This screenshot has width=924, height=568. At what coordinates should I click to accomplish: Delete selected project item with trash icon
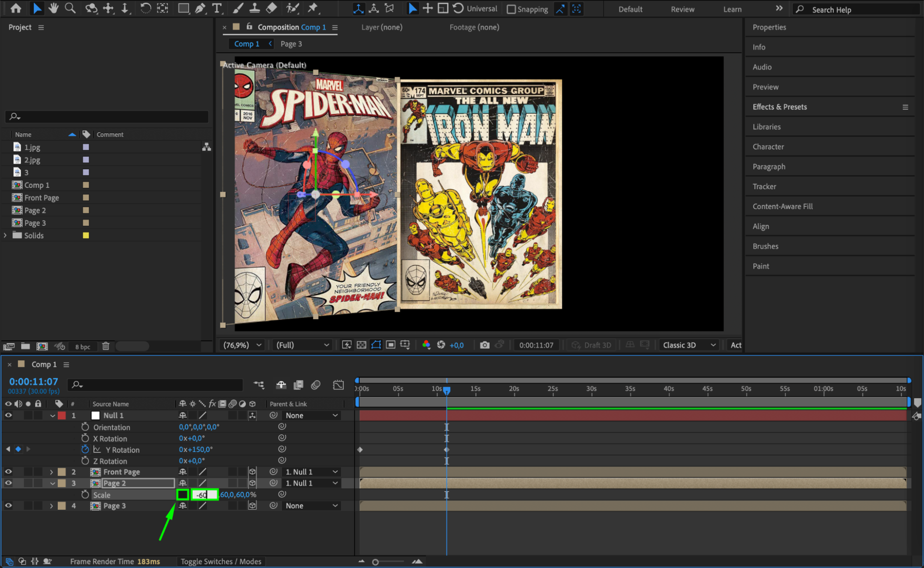click(x=106, y=346)
